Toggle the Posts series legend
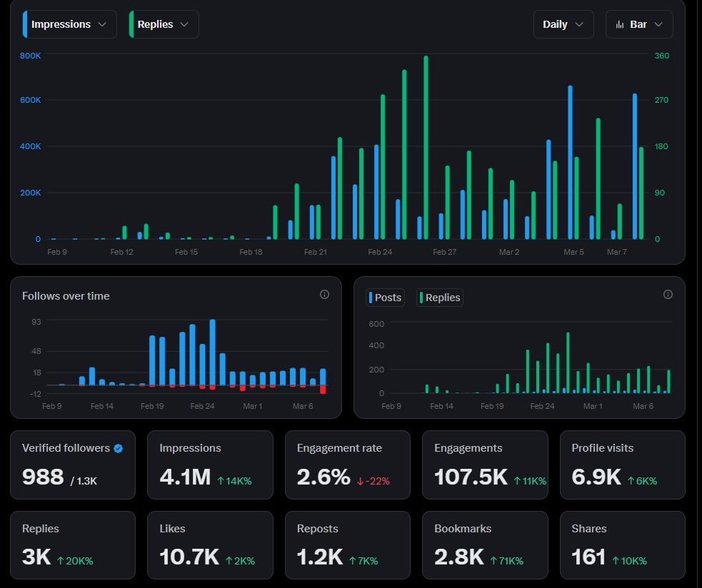This screenshot has width=702, height=588. click(385, 298)
